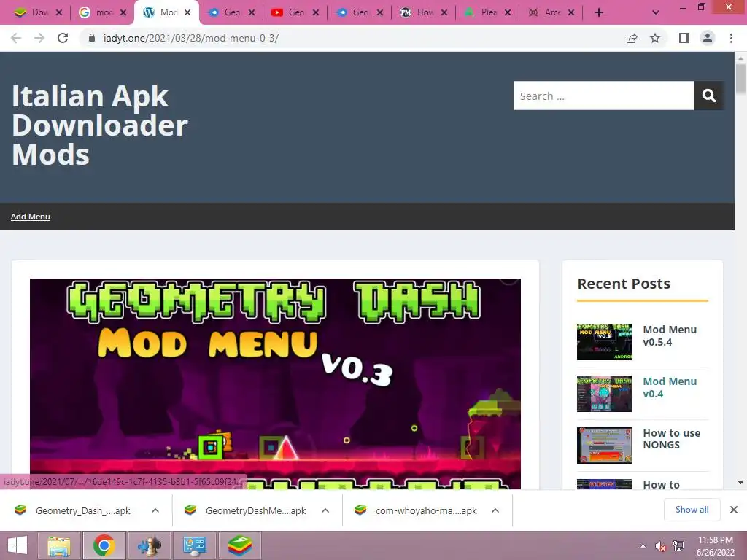Screen dimensions: 747x560
Task: Open How to use NONGS post
Action: (x=671, y=439)
